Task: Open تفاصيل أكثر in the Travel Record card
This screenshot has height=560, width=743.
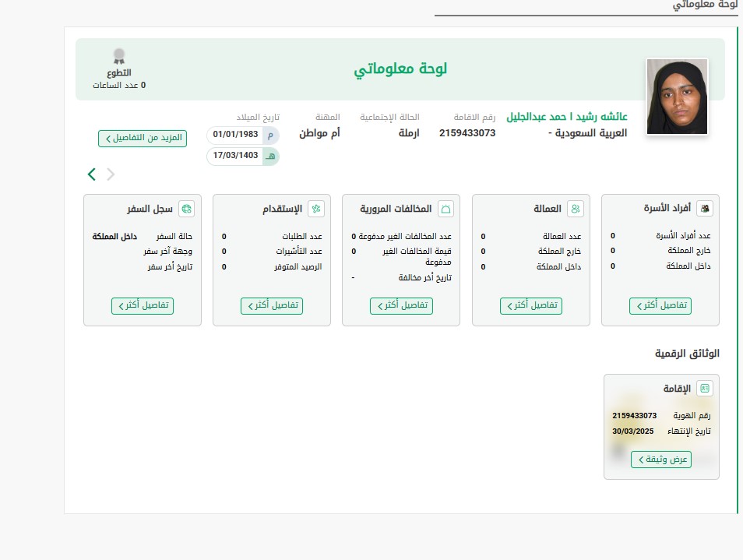Action: [x=142, y=305]
